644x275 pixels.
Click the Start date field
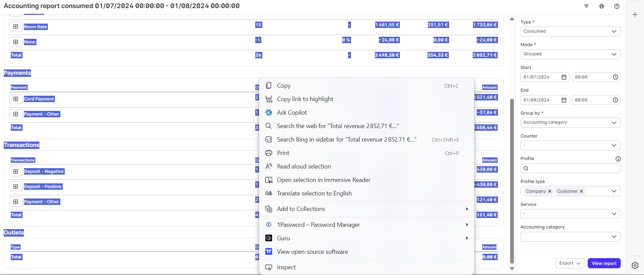pos(545,77)
